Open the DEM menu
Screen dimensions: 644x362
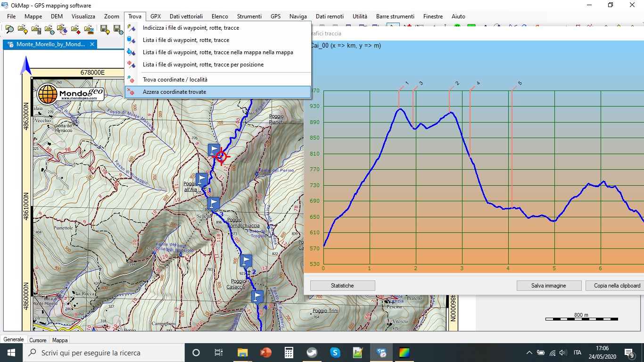pos(57,16)
